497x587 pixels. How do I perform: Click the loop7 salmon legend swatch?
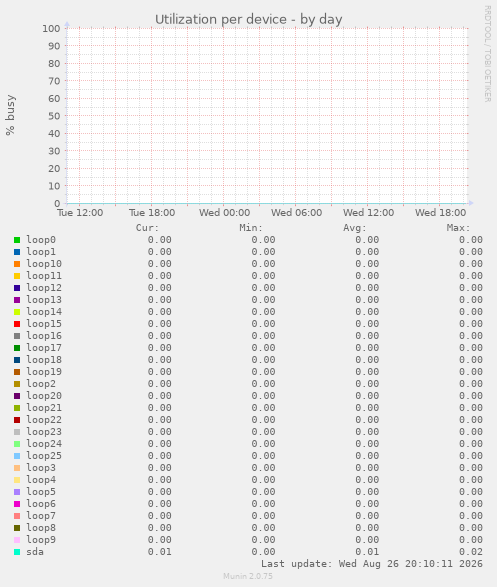click(17, 516)
